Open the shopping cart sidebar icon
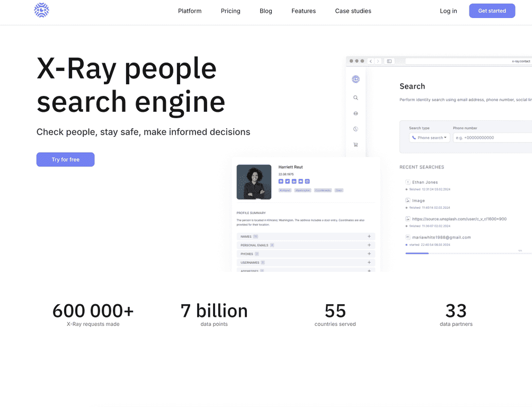The height and width of the screenshot is (407, 532). pyautogui.click(x=356, y=144)
